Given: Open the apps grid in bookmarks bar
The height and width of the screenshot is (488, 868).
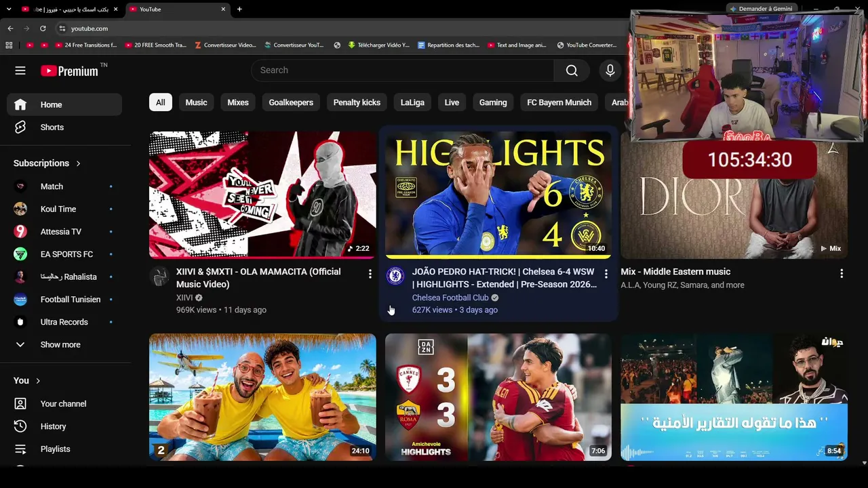Looking at the screenshot, I should tap(9, 45).
